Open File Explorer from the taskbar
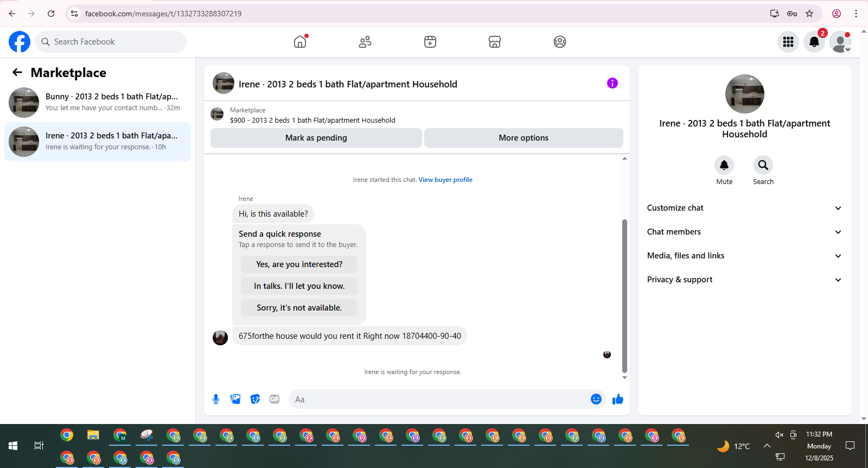The width and height of the screenshot is (868, 468). pyautogui.click(x=93, y=435)
